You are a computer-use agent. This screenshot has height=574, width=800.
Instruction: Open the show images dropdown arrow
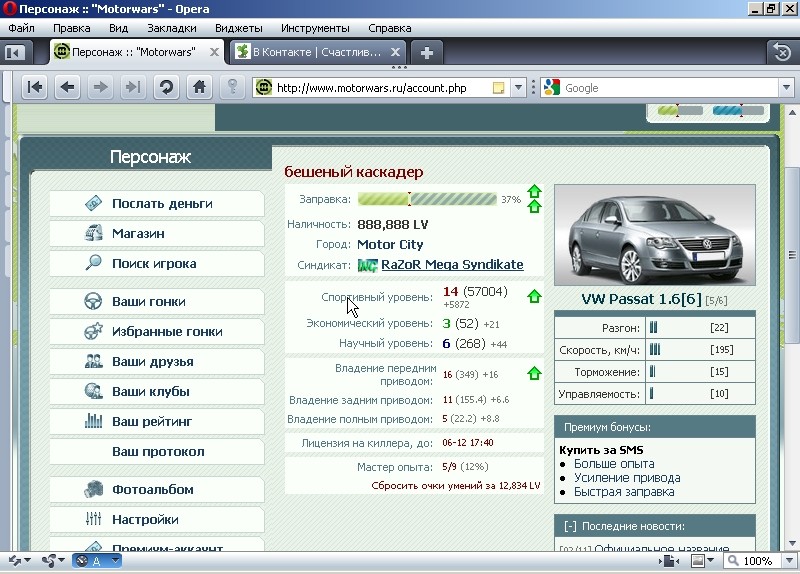coord(710,561)
